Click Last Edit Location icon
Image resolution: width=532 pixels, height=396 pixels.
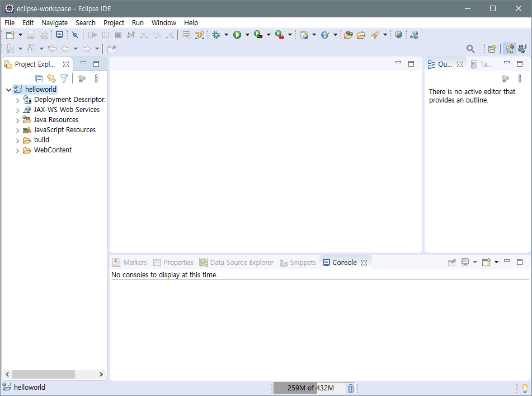point(52,49)
